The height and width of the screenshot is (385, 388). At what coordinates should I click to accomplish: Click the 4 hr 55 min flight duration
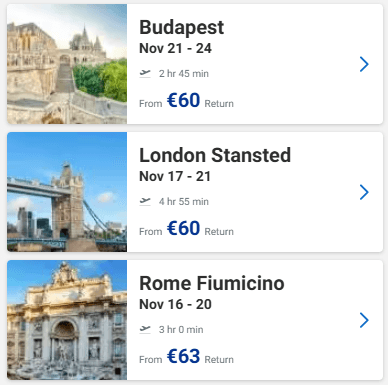184,202
